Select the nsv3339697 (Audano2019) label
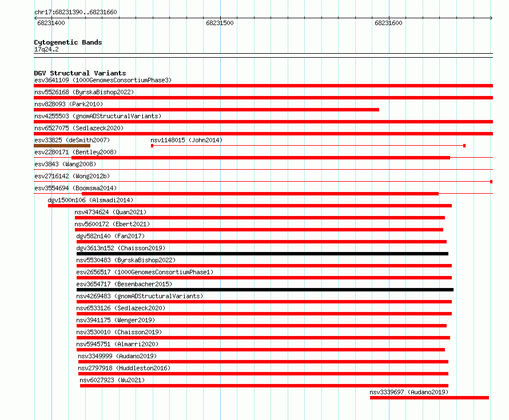Screen dimensions: 509x420 point(409,392)
